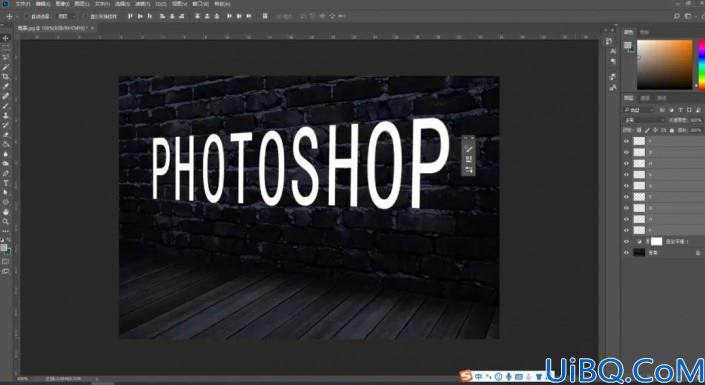This screenshot has height=385, width=705.
Task: Select the Move tool in the toolbox
Action: point(6,38)
